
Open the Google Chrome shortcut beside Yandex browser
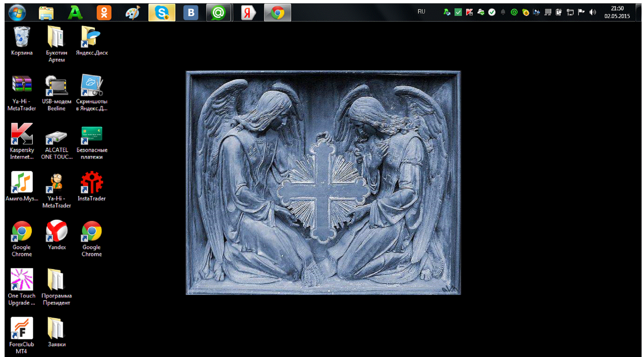(x=22, y=239)
